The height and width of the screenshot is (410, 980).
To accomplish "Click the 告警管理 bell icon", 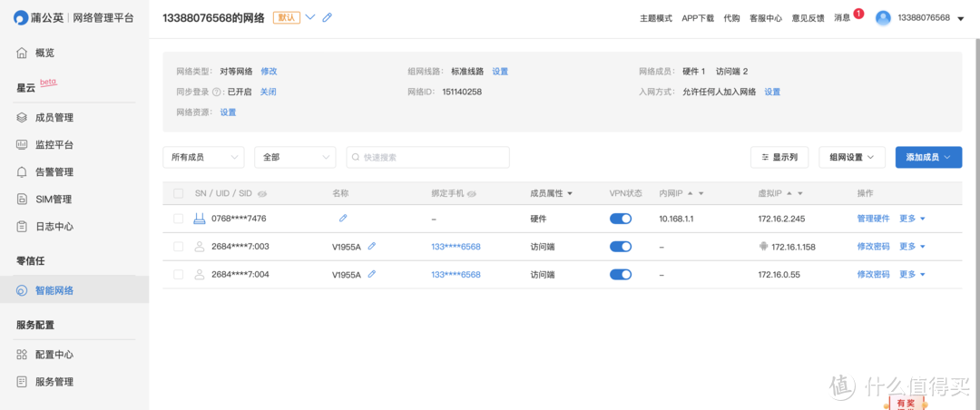I will point(22,171).
